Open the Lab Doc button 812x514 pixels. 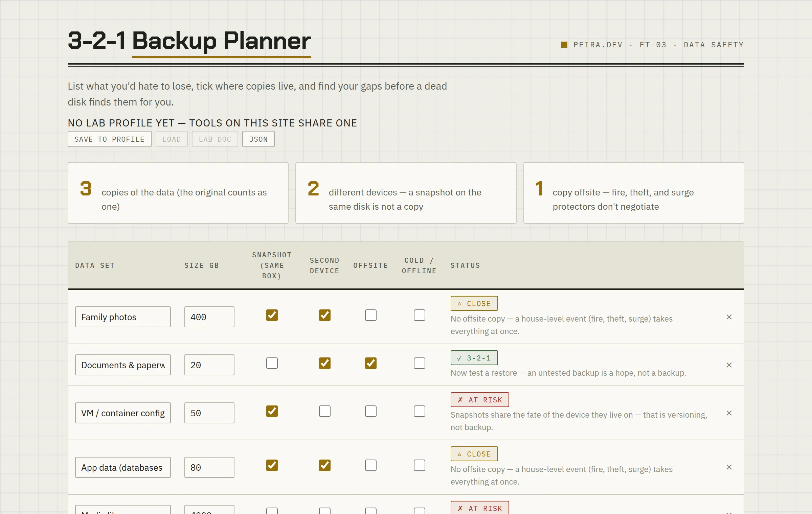pyautogui.click(x=215, y=139)
